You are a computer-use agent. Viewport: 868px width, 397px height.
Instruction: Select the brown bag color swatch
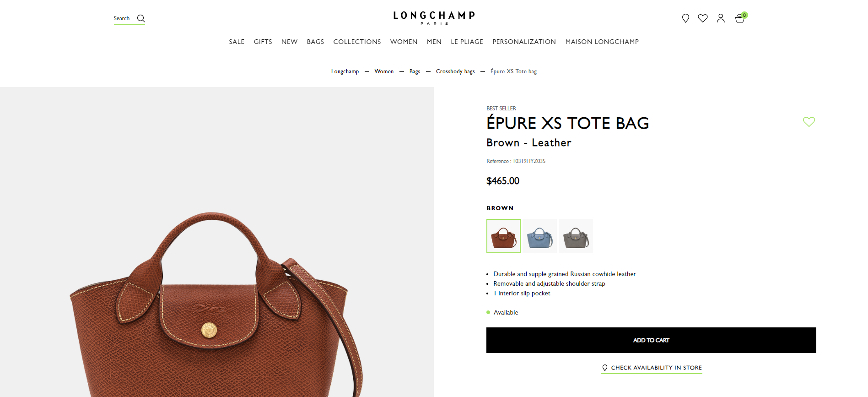503,236
